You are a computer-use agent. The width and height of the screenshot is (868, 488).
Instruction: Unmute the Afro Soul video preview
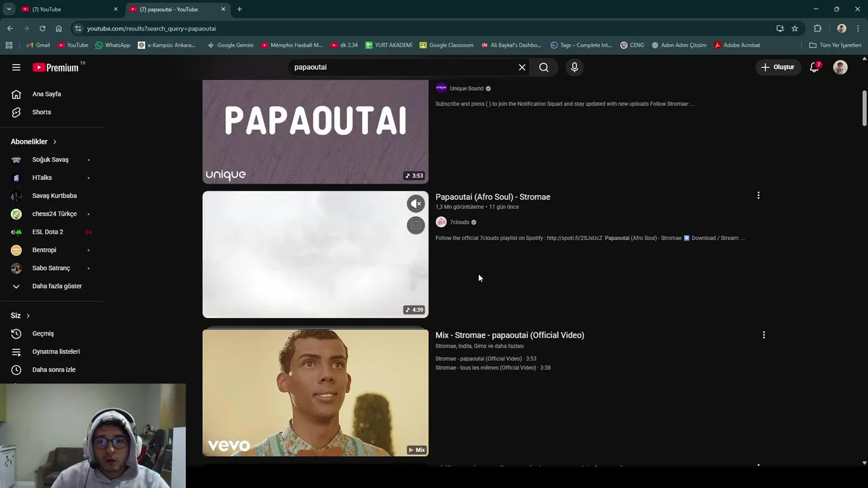(416, 203)
